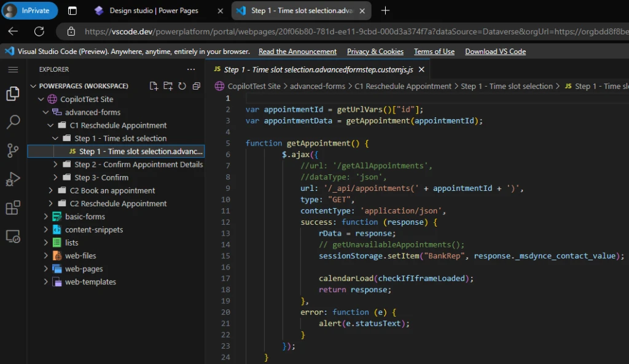This screenshot has width=629, height=364.
Task: Open the Download VS Code link
Action: 495,51
